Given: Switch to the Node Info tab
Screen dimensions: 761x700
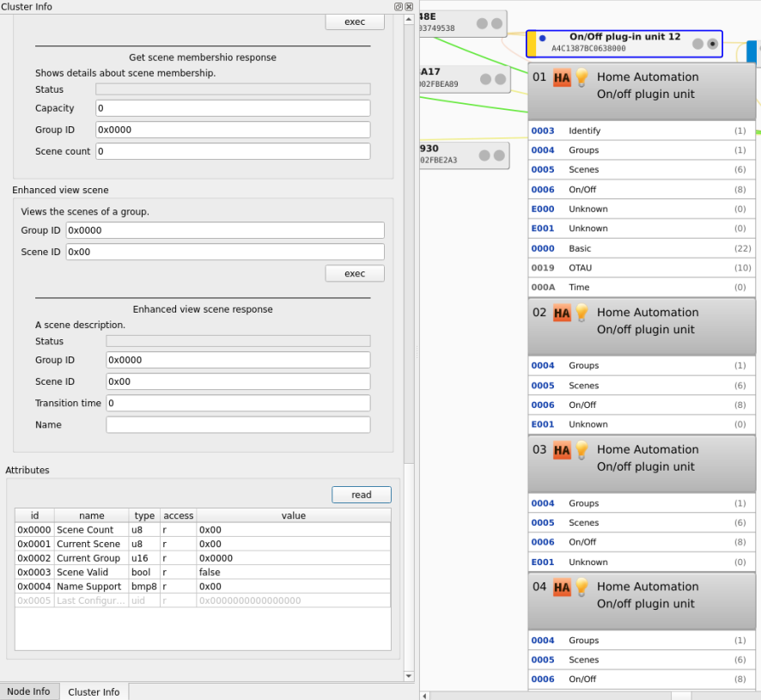Looking at the screenshot, I should pos(28,691).
